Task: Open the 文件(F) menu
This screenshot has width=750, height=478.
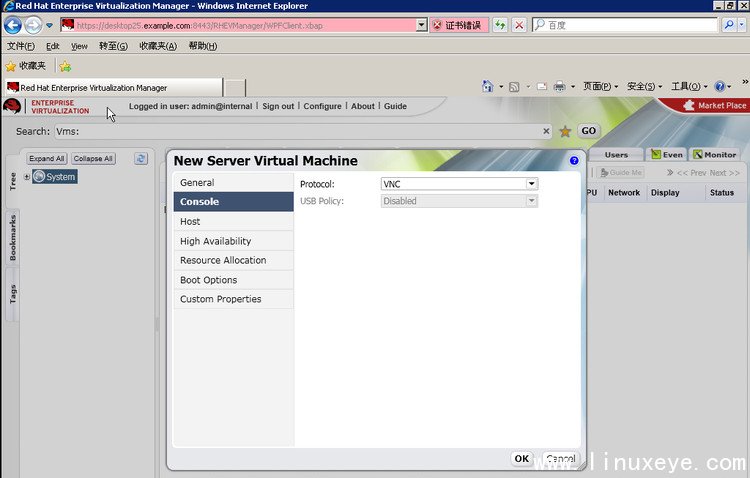Action: pyautogui.click(x=21, y=46)
